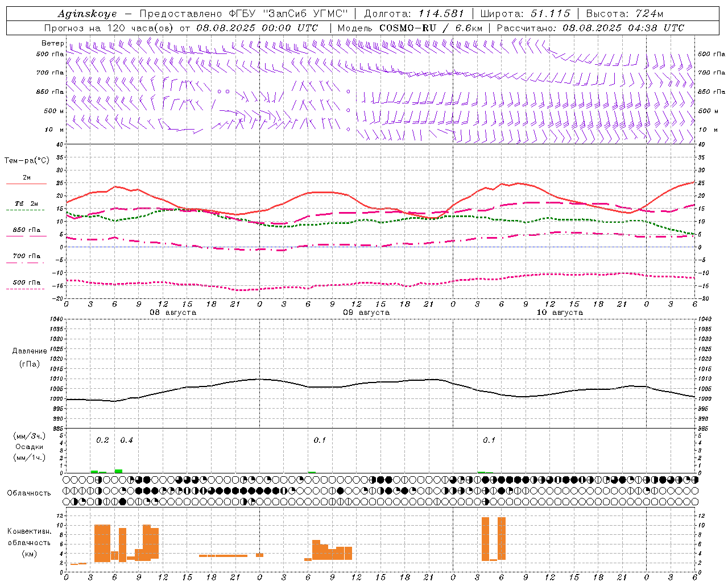Click the "Рассчитано: 08.08.2025 04:38 UTC" text
728x582 pixels.
point(590,28)
